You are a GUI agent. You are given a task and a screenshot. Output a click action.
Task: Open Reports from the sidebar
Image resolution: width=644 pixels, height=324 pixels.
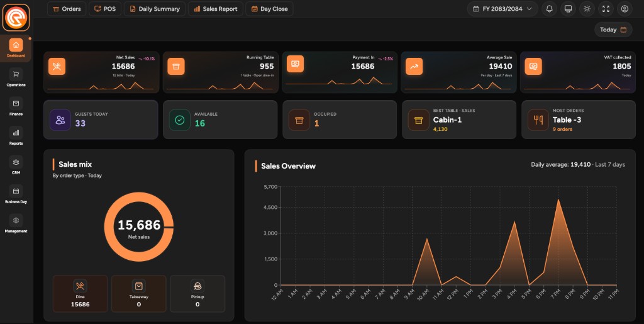point(16,136)
